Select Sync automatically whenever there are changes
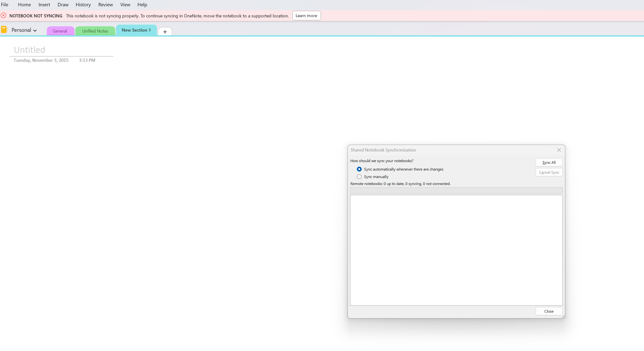Screen dimensions: 644x351 (x=359, y=169)
